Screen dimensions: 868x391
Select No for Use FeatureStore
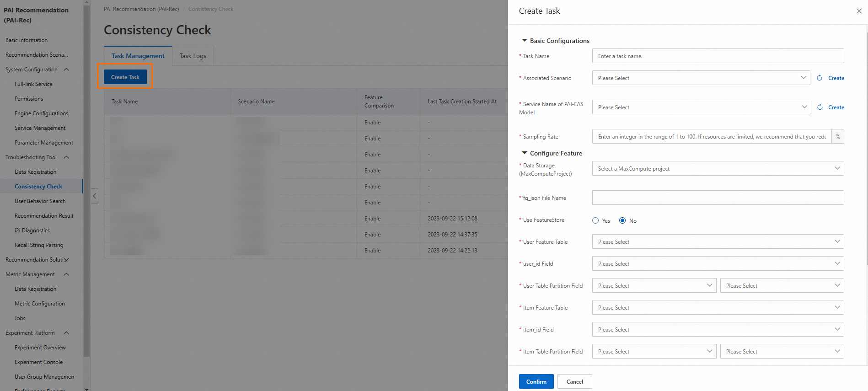tap(622, 220)
